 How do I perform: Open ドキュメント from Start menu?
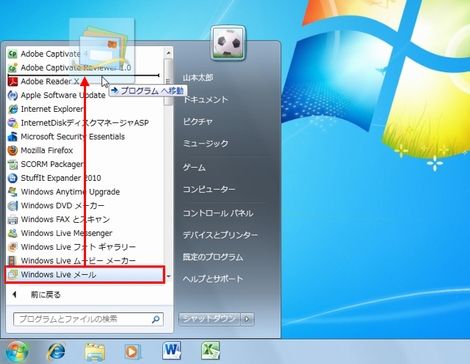pos(205,99)
